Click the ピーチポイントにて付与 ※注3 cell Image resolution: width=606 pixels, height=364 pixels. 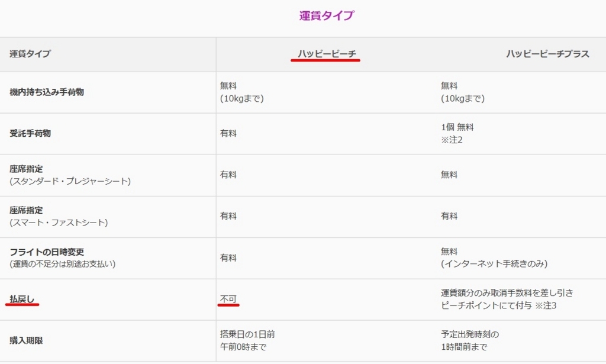point(507,299)
